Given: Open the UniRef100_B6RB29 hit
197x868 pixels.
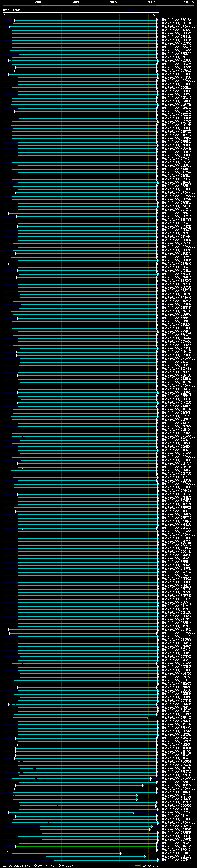Looking at the screenshot, I should click(x=177, y=54).
